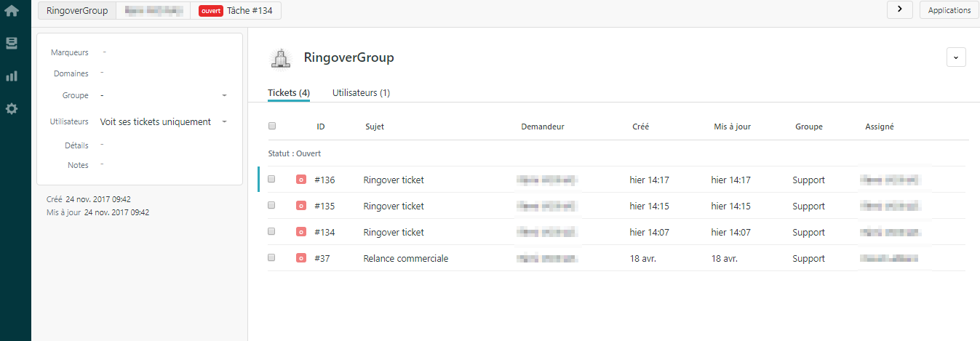Click the Domaines field
Screen dimensions: 980x341
(x=164, y=73)
